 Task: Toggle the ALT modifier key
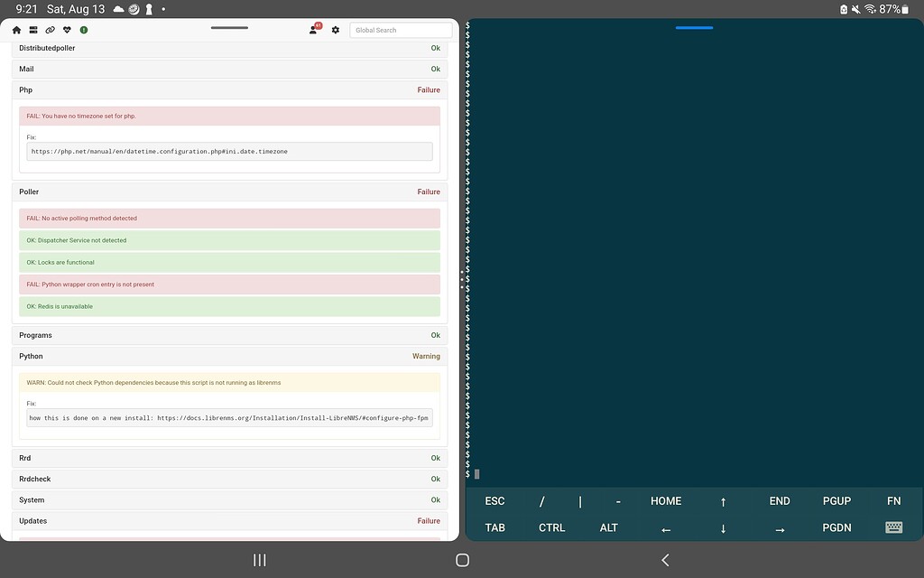point(609,527)
